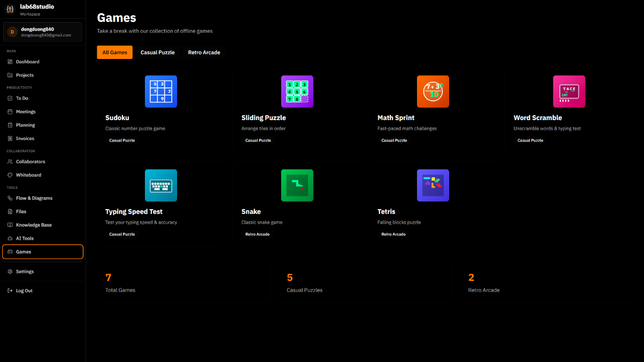This screenshot has height=362, width=644.
Task: Open the Word Scramble icon
Action: coord(569,92)
